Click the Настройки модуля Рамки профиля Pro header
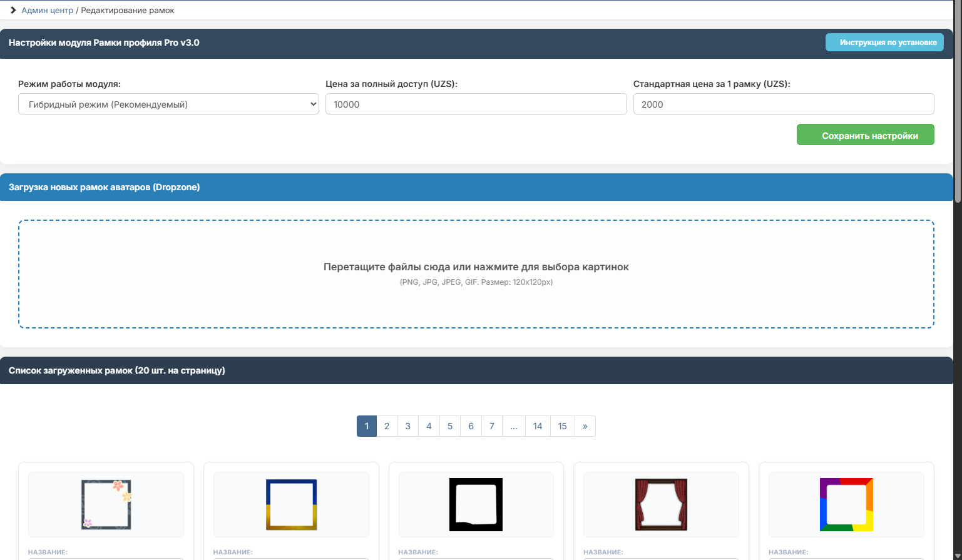This screenshot has height=560, width=962. pyautogui.click(x=104, y=43)
